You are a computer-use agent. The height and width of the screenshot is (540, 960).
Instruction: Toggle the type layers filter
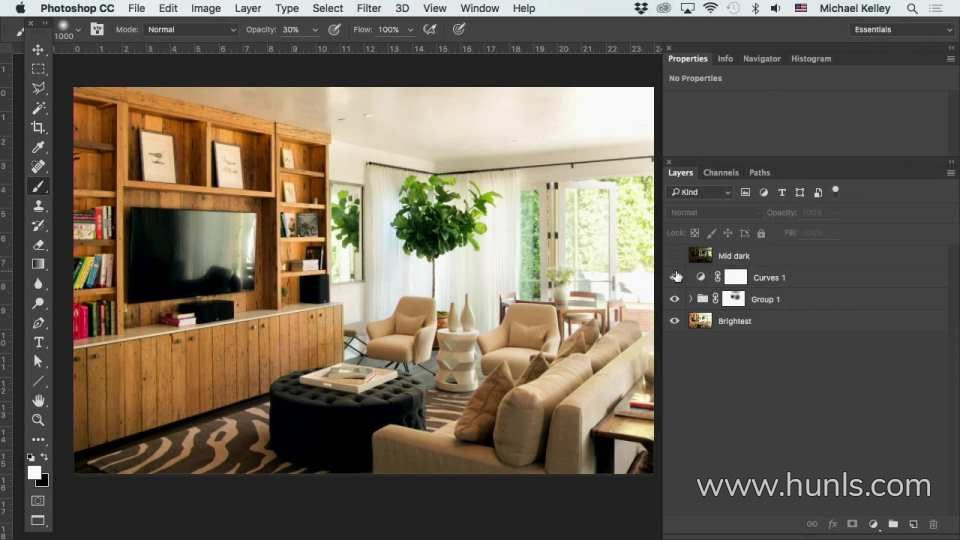coord(782,192)
